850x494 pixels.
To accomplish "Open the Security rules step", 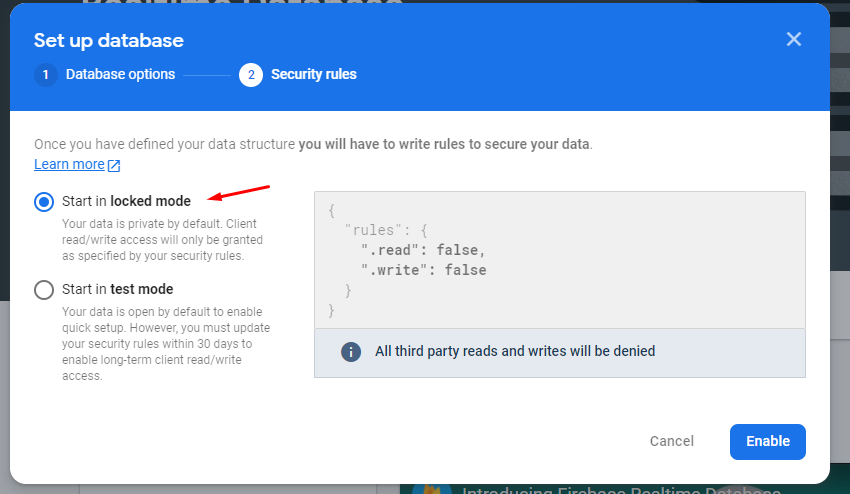I will click(x=313, y=75).
